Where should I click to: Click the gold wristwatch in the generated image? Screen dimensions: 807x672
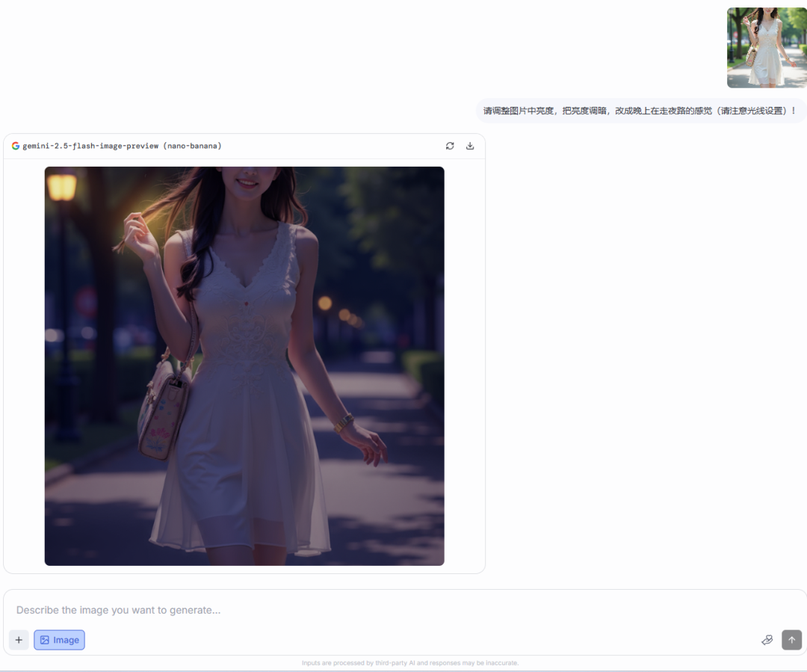[344, 423]
